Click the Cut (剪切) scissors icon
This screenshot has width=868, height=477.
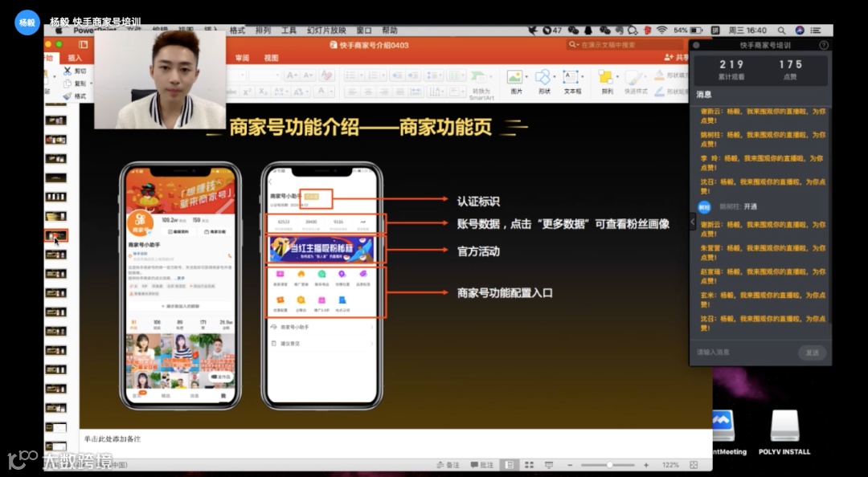68,71
